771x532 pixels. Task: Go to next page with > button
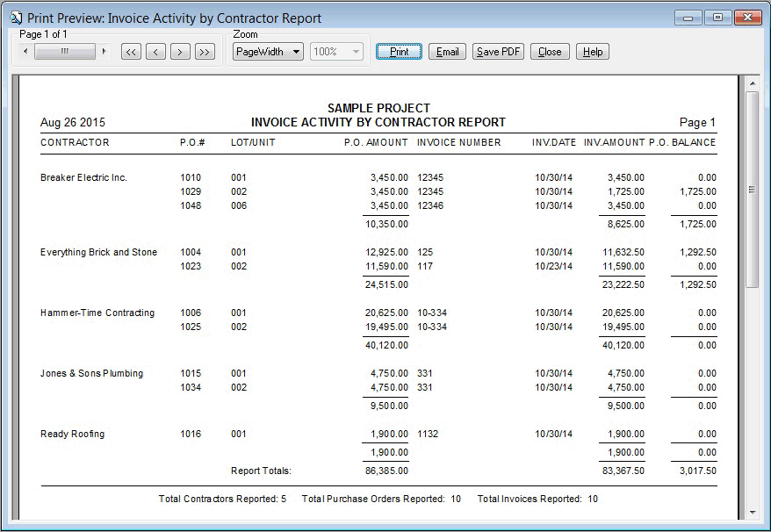pyautogui.click(x=180, y=52)
